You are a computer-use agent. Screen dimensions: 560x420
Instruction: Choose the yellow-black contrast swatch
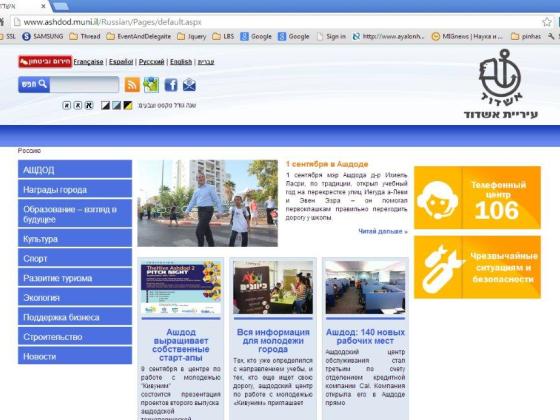(x=128, y=105)
